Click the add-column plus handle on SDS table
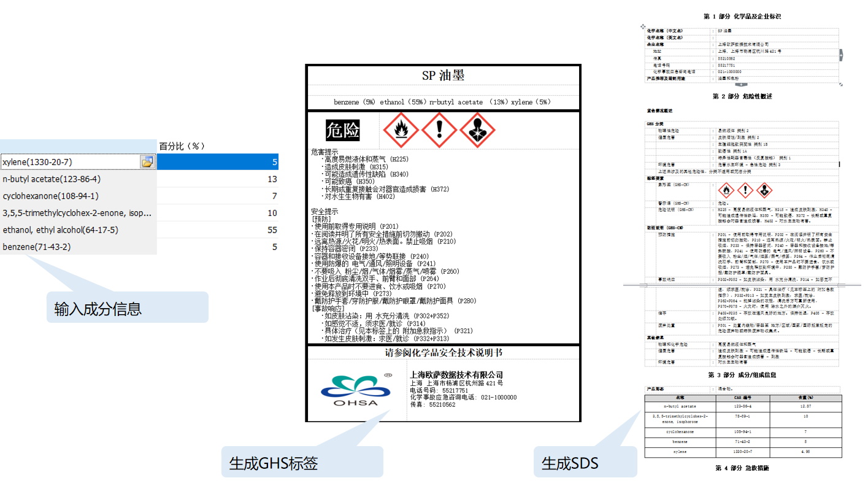 [842, 55]
